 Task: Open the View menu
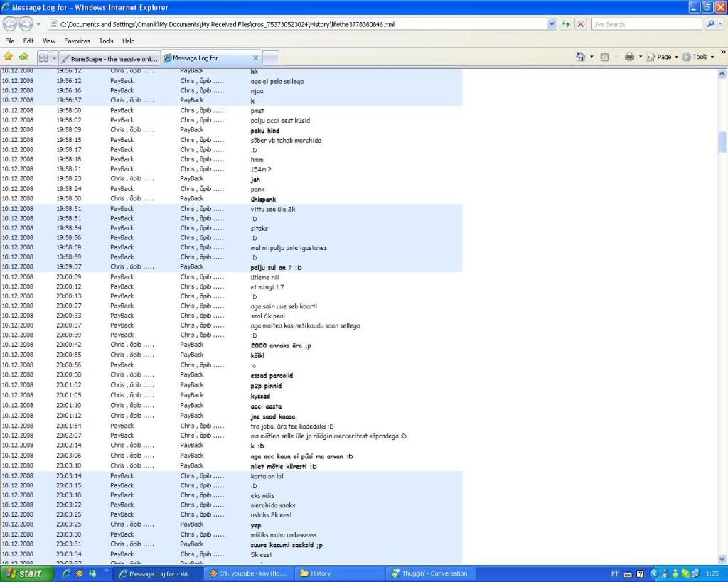coord(49,41)
